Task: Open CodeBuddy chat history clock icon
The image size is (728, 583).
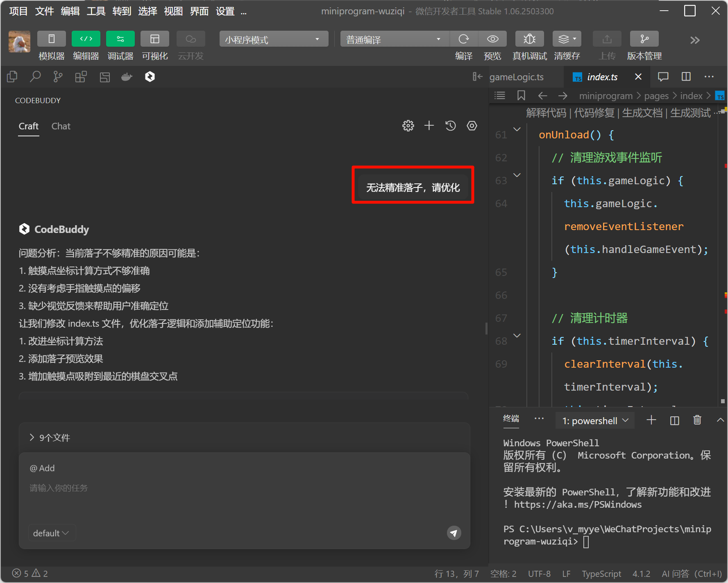Action: coord(451,126)
